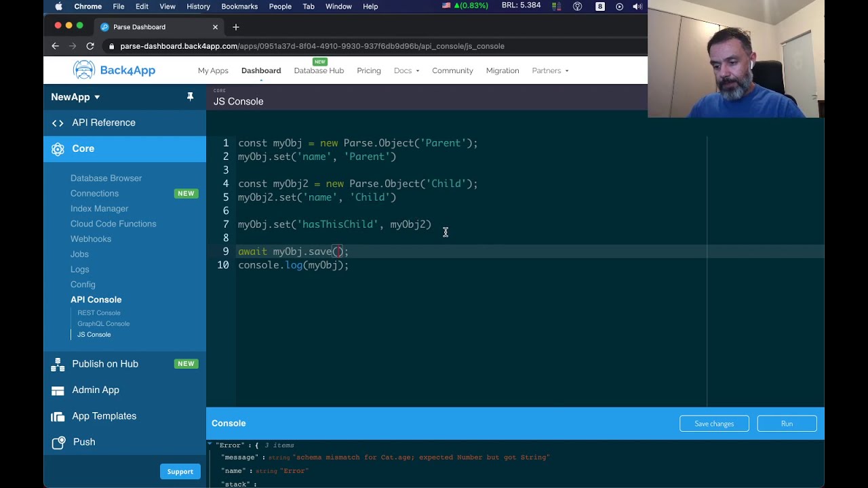Screen dimensions: 868x488
Task: Click the lock icon in address bar
Action: click(112, 46)
